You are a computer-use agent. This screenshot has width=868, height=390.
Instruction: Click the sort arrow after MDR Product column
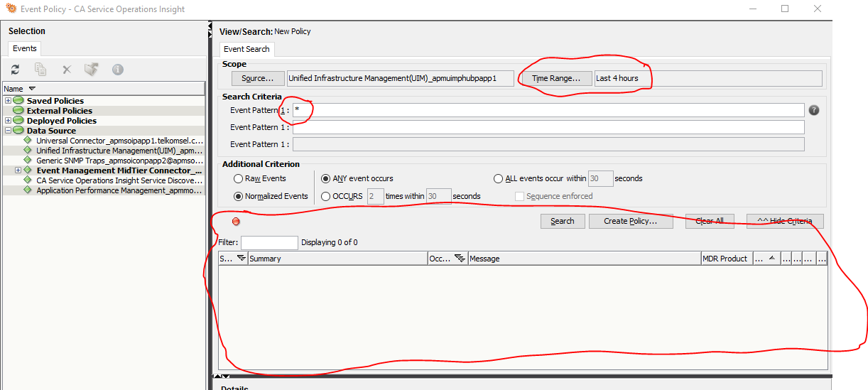point(771,259)
